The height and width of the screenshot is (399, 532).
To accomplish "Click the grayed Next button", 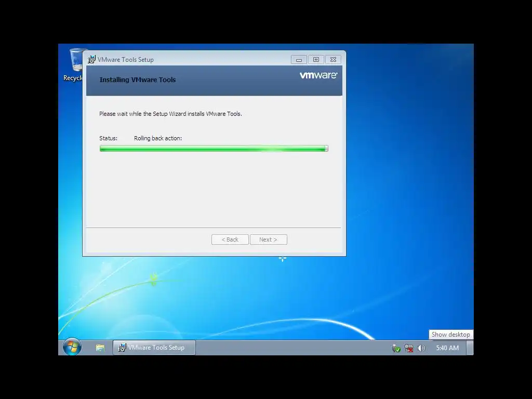I will click(269, 240).
